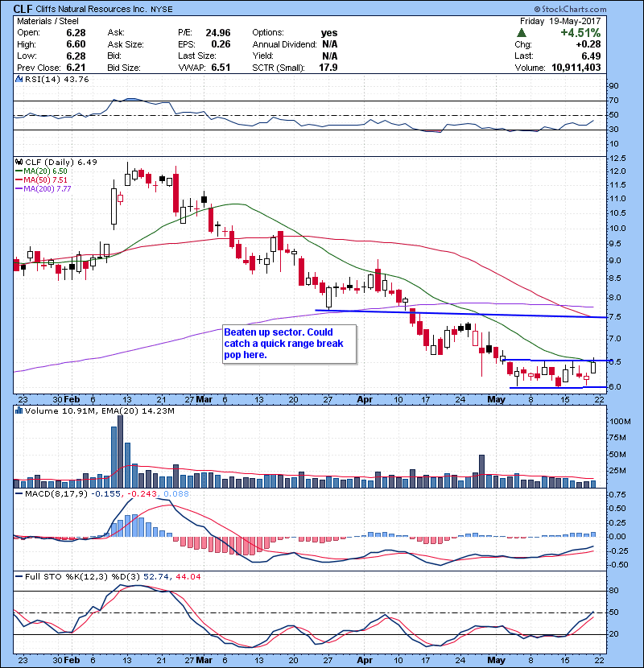Click the RSI 70 level axis label

(614, 101)
